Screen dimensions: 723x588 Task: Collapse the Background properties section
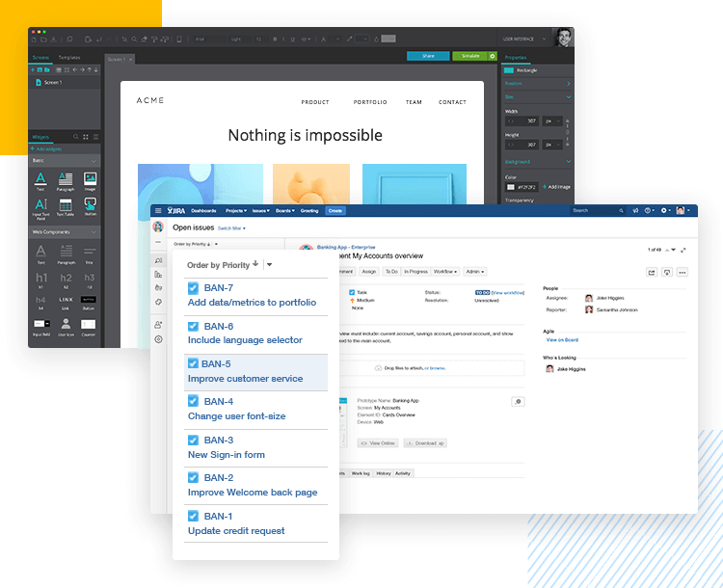tap(568, 161)
